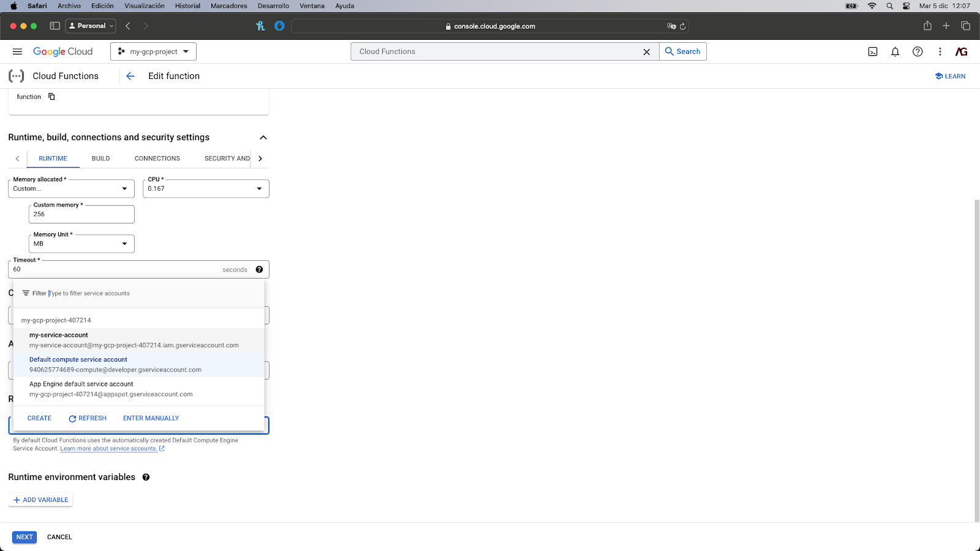The image size is (980, 551).
Task: Open the help question mark menu
Action: (x=918, y=52)
